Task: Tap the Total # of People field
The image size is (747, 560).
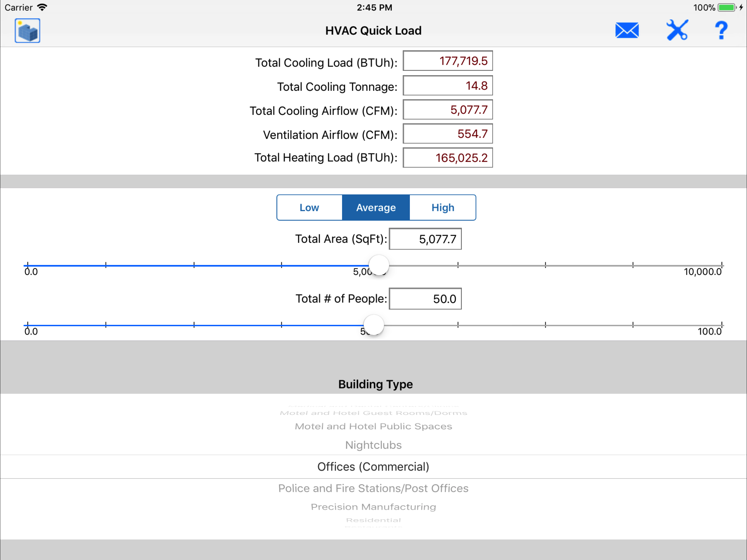Action: point(425,299)
